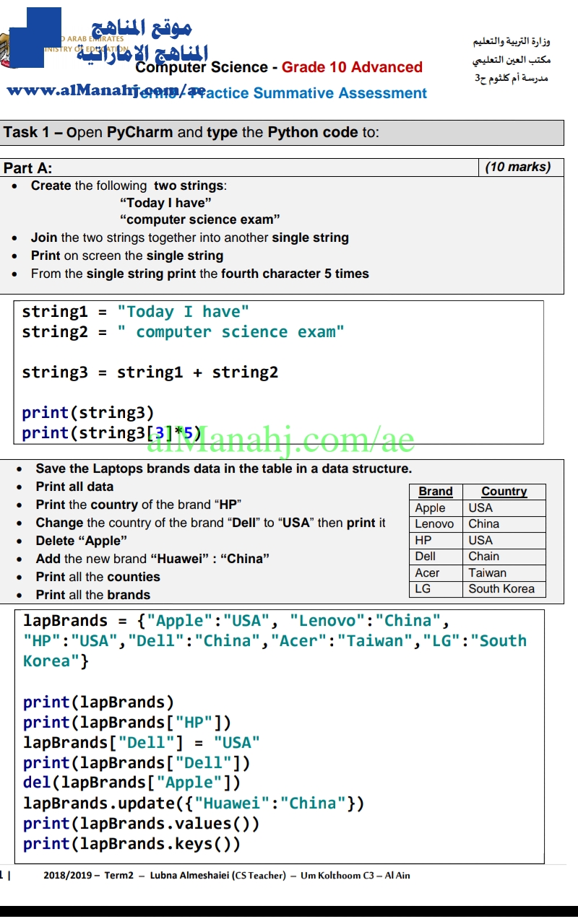Screen dimensions: 578x924
Task: Select the Lenovo table cell
Action: pyautogui.click(x=435, y=524)
